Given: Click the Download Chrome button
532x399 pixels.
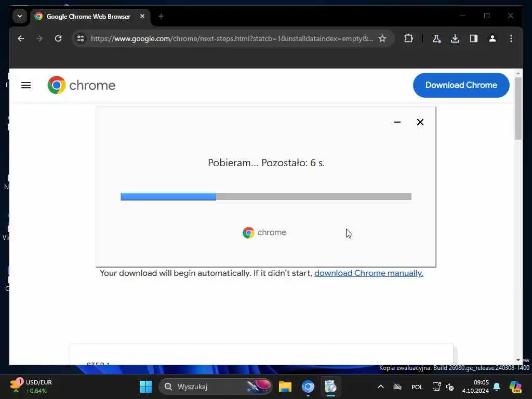Looking at the screenshot, I should pyautogui.click(x=461, y=85).
